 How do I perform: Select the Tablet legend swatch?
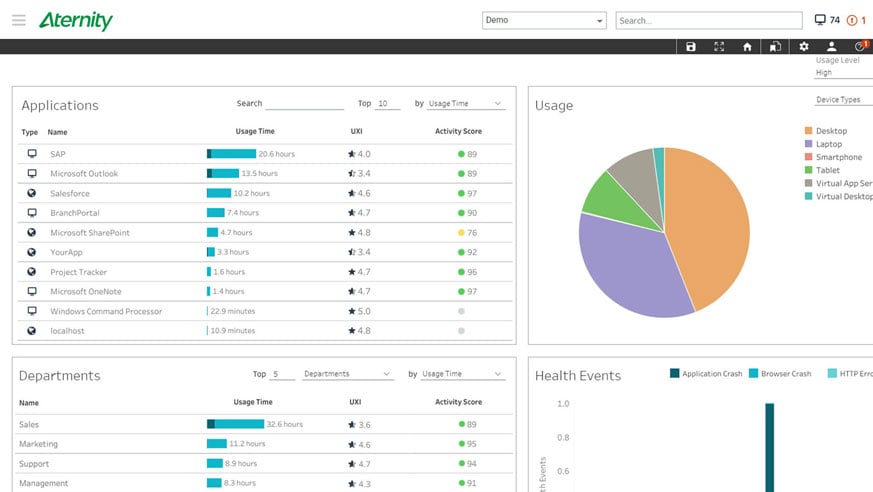(x=808, y=170)
